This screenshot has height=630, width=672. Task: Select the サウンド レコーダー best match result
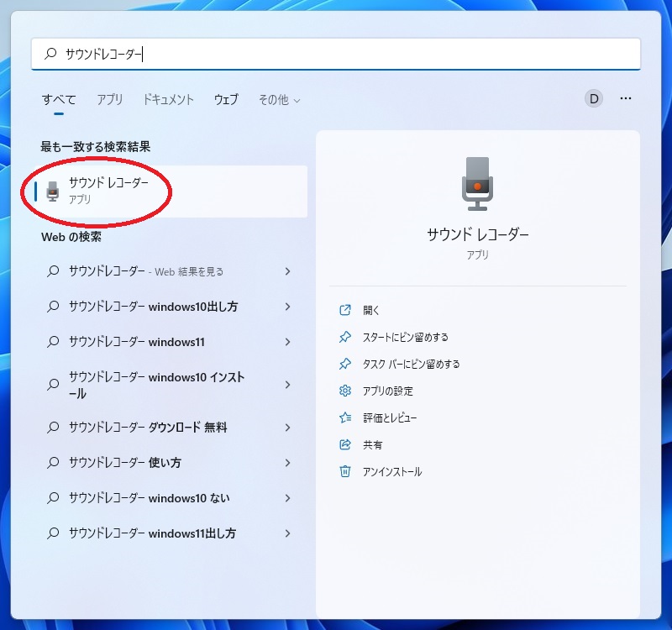tap(171, 192)
